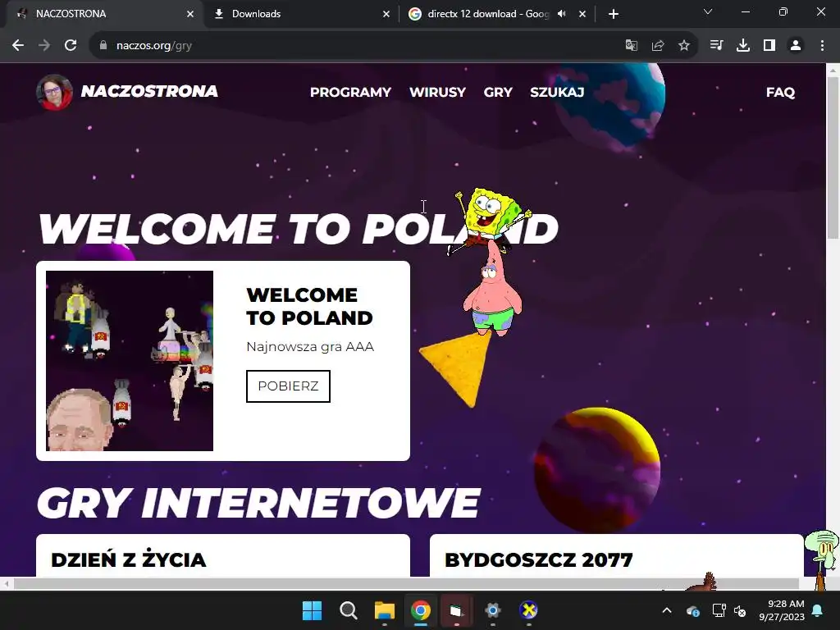Click the SpongeBob character image
Image resolution: width=840 pixels, height=630 pixels.
point(491,220)
